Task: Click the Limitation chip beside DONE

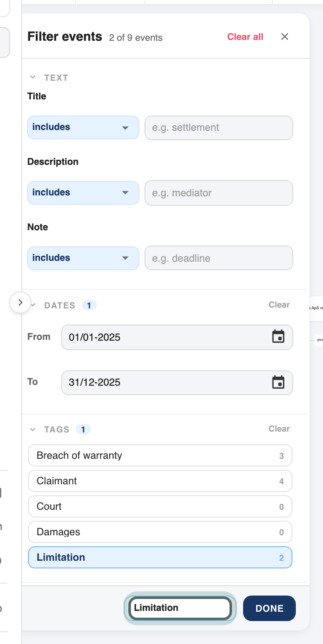Action: point(180,608)
